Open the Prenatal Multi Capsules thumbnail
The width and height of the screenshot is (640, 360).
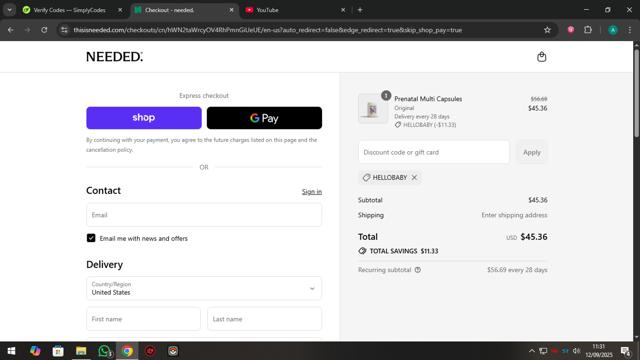point(373,109)
